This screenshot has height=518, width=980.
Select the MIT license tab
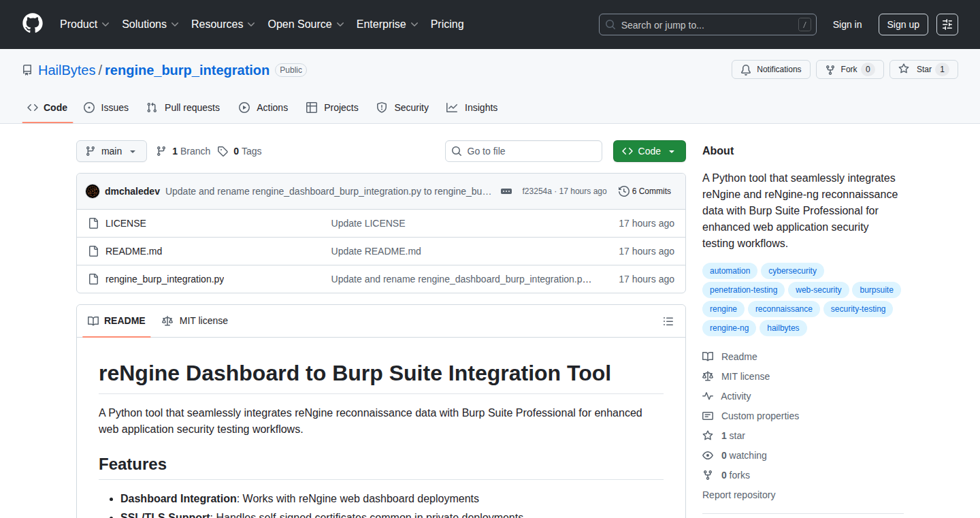pyautogui.click(x=195, y=321)
